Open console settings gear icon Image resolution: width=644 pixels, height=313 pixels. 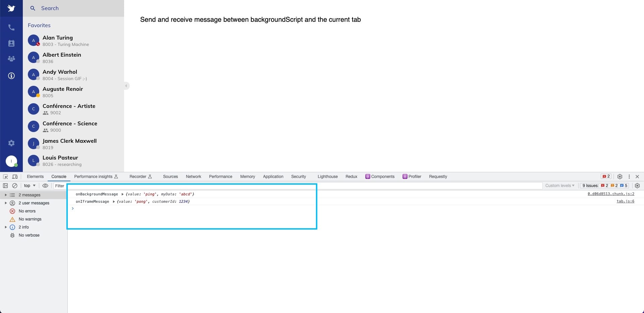(637, 186)
